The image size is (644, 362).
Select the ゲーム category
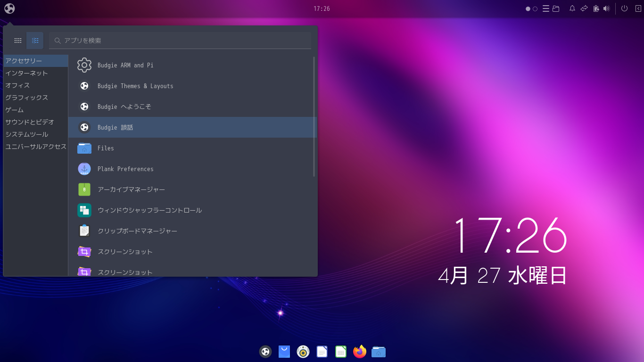36,110
